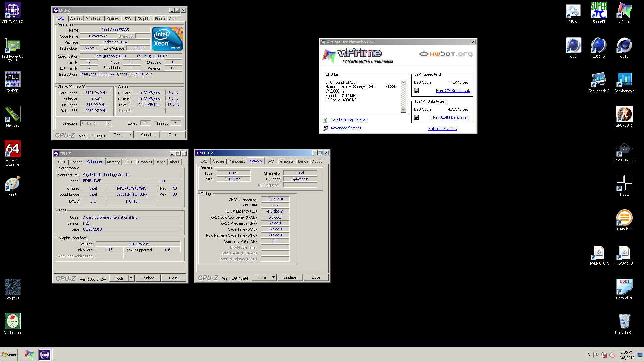Expand Tools arrow in CPU tab window

coord(131,135)
